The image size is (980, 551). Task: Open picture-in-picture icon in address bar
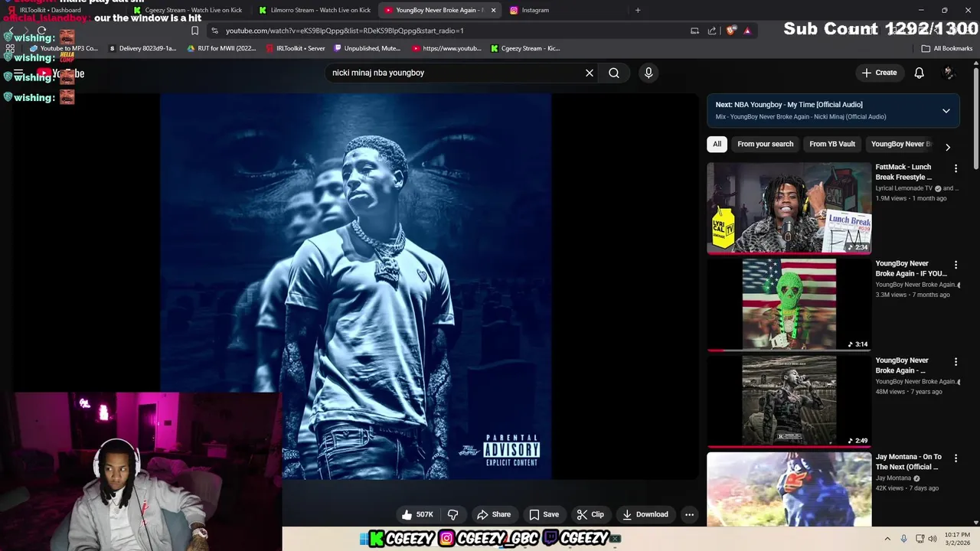point(694,31)
